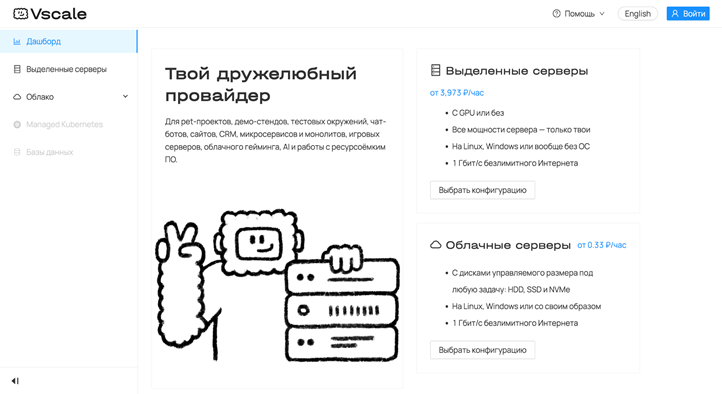The width and height of the screenshot is (722, 394).
Task: Click the Базы данных database icon
Action: (x=17, y=152)
